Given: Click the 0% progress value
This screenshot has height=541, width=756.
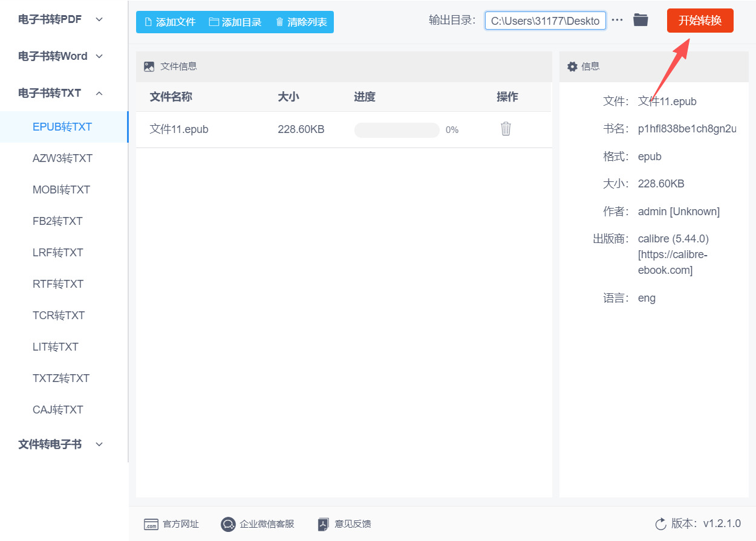Looking at the screenshot, I should [452, 130].
